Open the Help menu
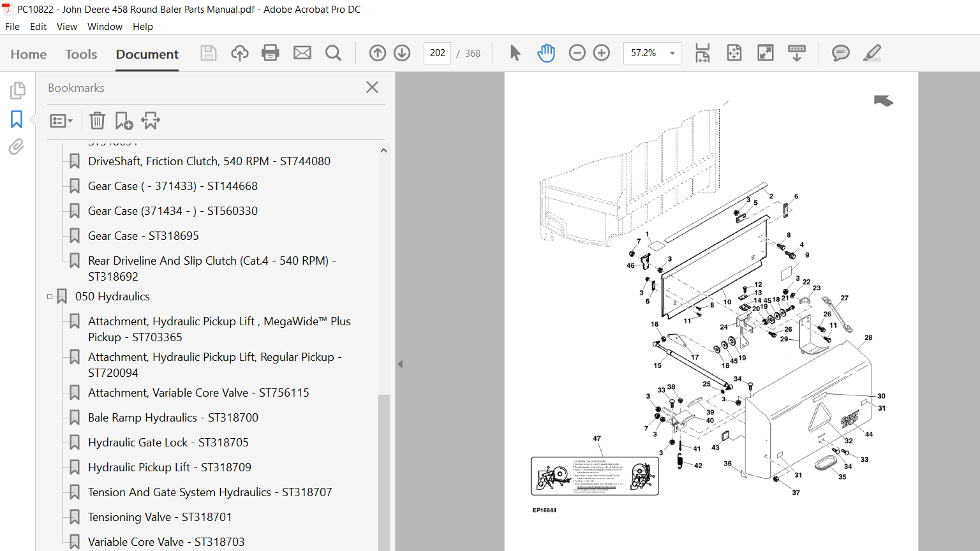Viewport: 980px width, 551px height. (x=143, y=27)
